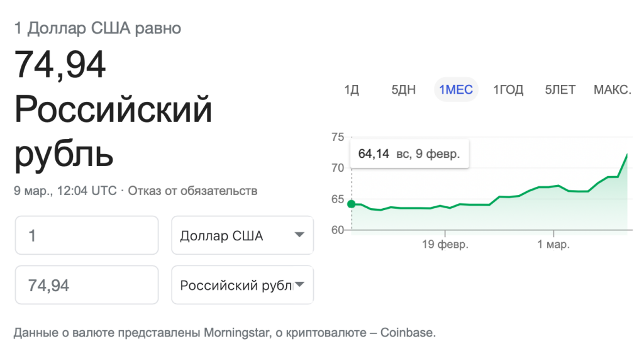Click the amount field containing 1
This screenshot has width=644, height=351.
[x=86, y=236]
